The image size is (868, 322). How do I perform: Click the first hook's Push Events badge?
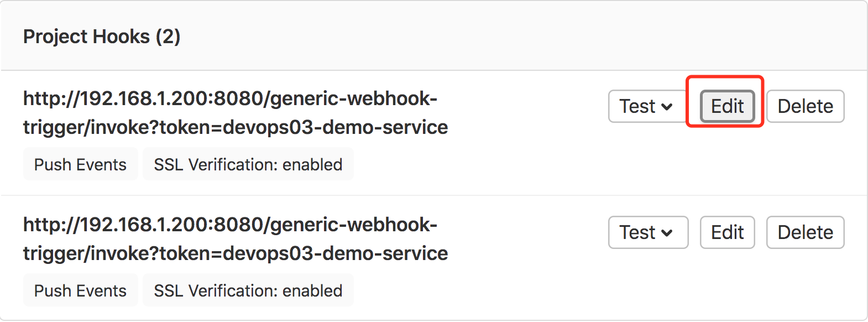coord(80,164)
